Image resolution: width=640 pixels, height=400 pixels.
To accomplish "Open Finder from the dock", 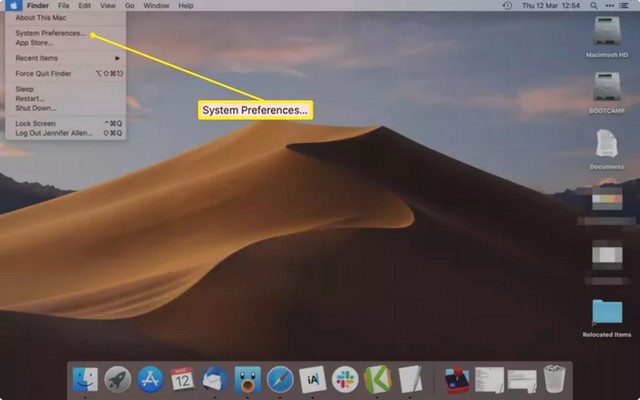I will [x=85, y=379].
